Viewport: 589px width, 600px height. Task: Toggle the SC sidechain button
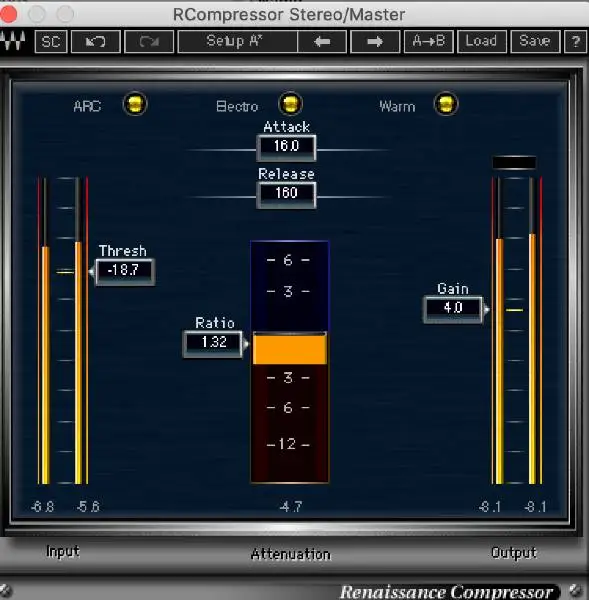point(51,41)
